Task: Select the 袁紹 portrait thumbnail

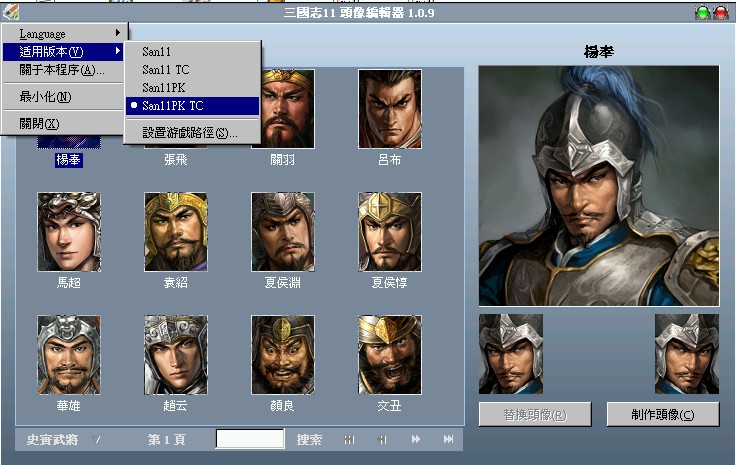Action: click(x=176, y=232)
